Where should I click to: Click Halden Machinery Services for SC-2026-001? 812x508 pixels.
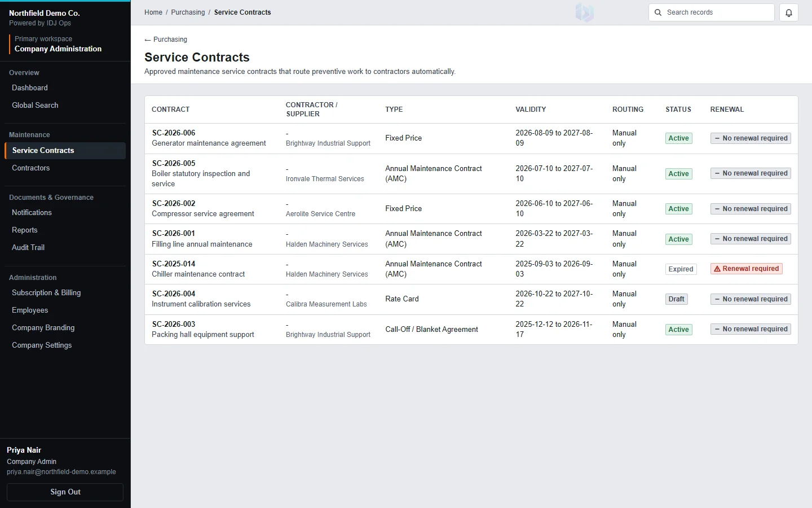click(326, 244)
